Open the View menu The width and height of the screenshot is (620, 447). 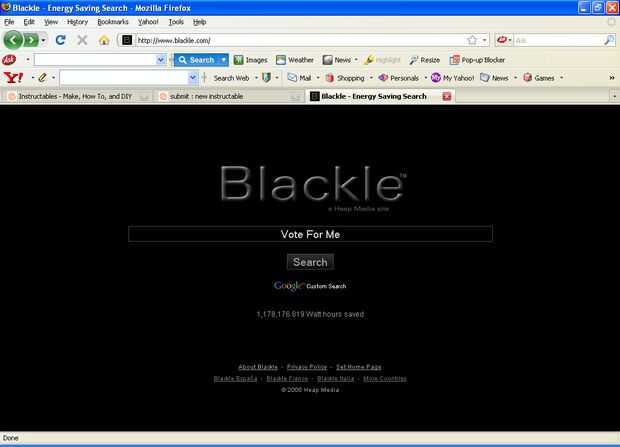(51, 22)
